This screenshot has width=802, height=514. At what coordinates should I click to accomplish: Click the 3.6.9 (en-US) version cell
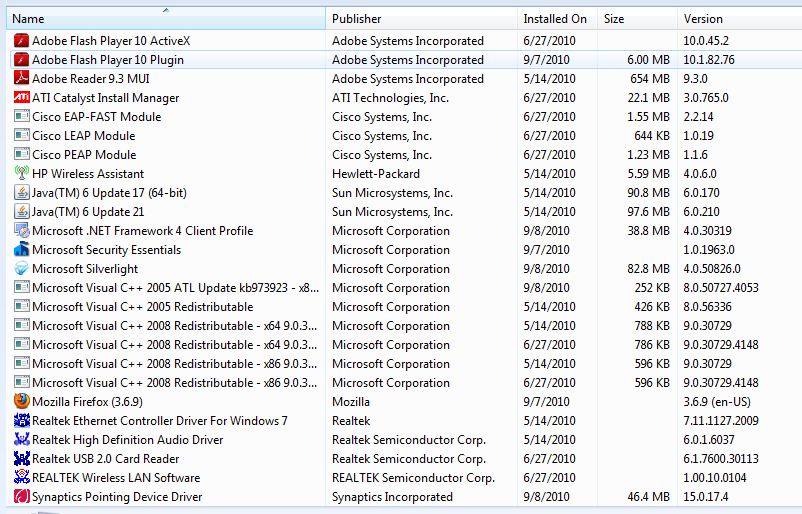[x=717, y=401]
